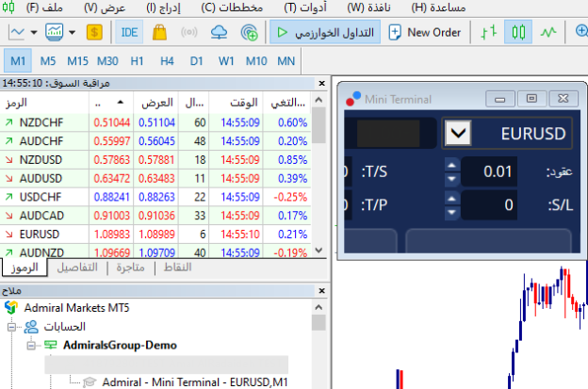The width and height of the screenshot is (588, 389).
Task: Select the W1 timeframe
Action: (x=226, y=60)
